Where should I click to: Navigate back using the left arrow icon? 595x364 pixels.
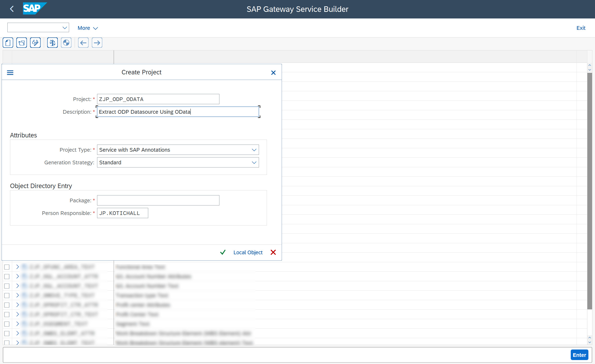pyautogui.click(x=83, y=42)
